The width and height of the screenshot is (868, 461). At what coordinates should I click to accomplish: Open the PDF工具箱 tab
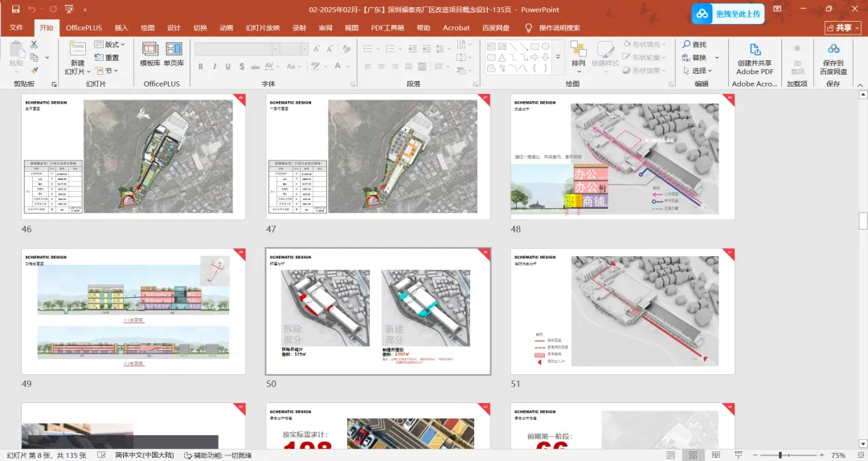pos(387,27)
